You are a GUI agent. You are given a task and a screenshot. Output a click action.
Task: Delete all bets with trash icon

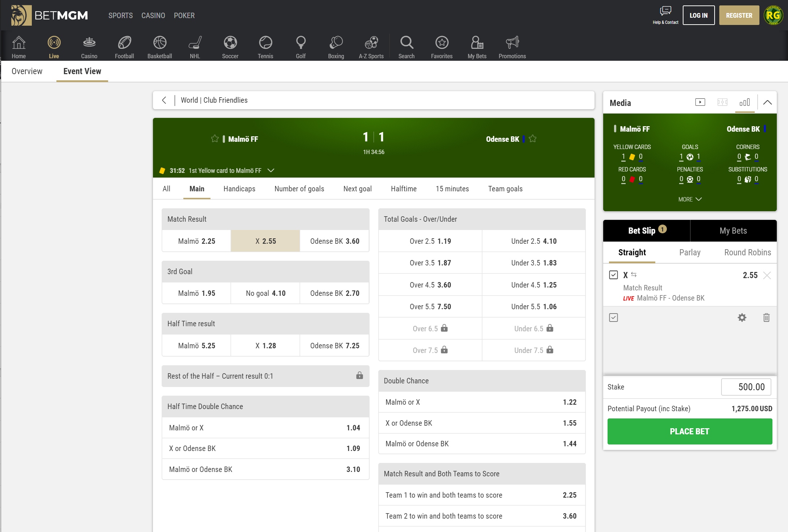[x=766, y=318]
